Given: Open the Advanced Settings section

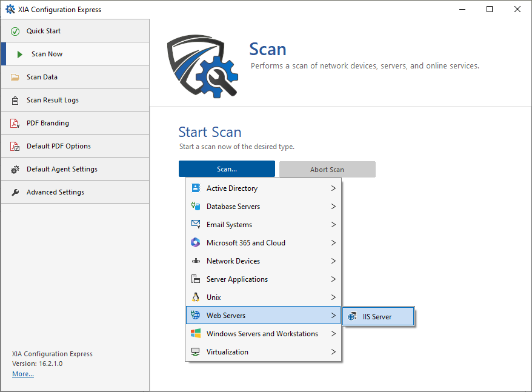Looking at the screenshot, I should (75, 192).
